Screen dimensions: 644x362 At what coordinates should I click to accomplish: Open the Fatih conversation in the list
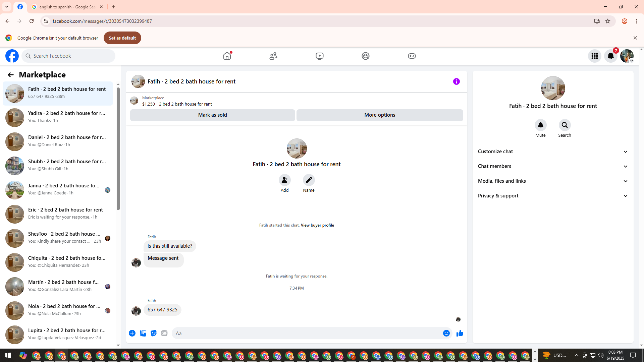coord(58,94)
